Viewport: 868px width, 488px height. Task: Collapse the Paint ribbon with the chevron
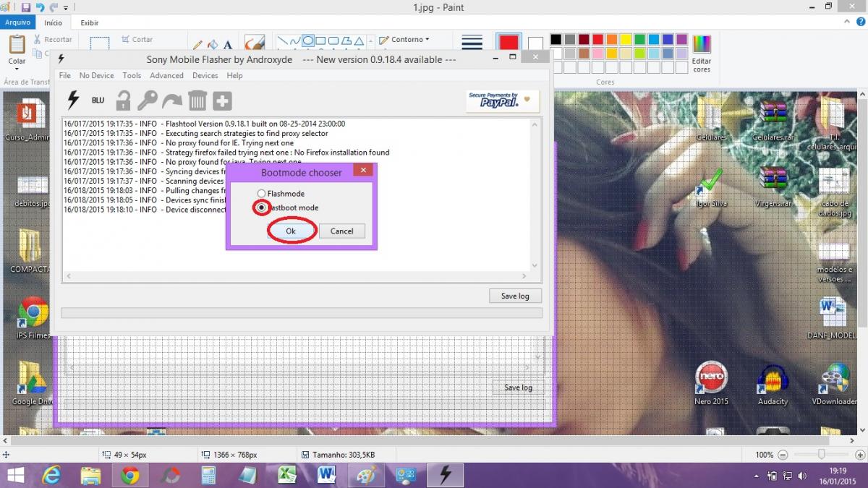846,22
